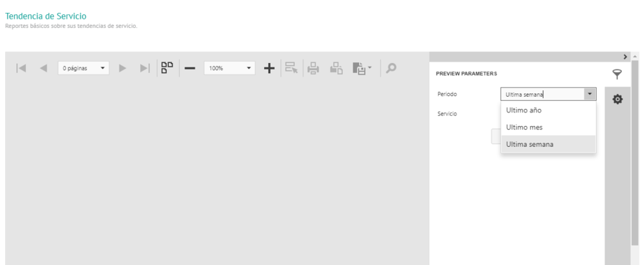Print the report using printer icon
Screen dimensions: 644x265
coord(313,68)
